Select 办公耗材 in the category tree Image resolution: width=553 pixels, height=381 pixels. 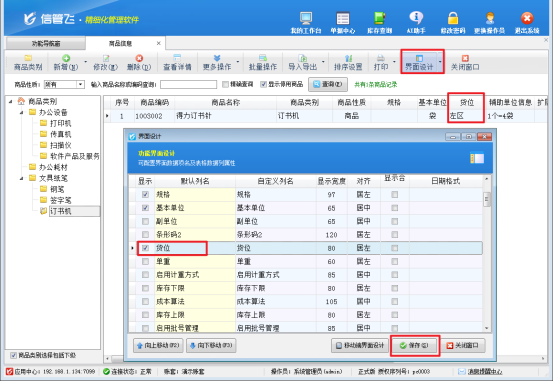click(53, 167)
